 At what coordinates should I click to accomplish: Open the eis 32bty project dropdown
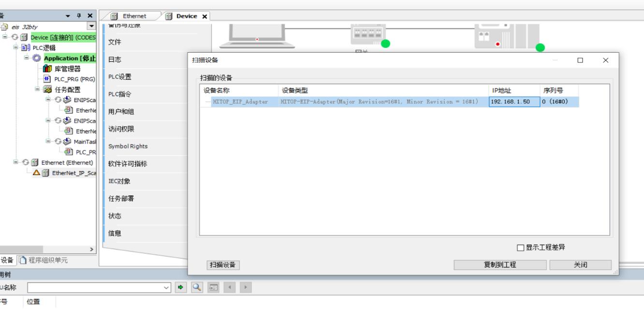point(91,26)
